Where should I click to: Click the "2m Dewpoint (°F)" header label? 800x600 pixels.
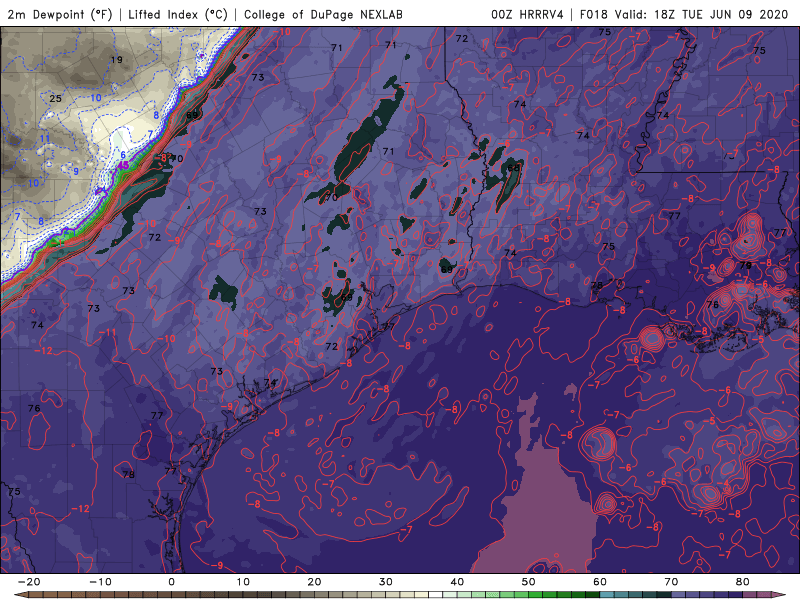pos(59,14)
